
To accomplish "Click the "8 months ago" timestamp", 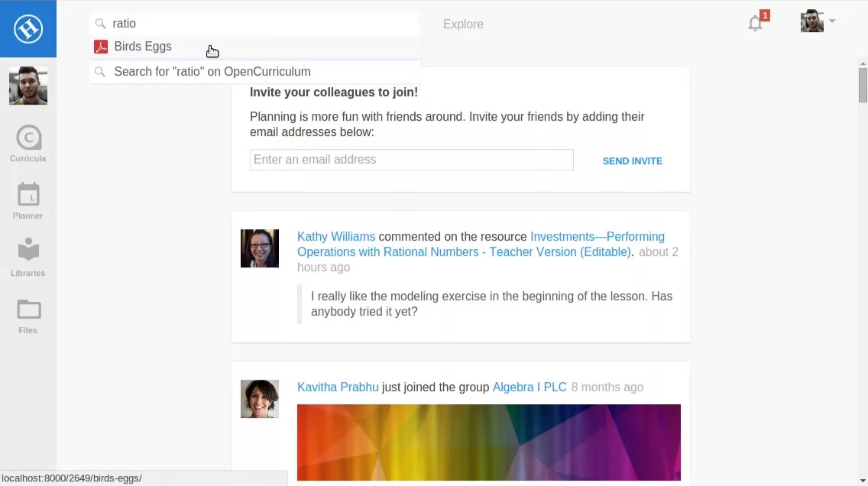I will tap(607, 387).
